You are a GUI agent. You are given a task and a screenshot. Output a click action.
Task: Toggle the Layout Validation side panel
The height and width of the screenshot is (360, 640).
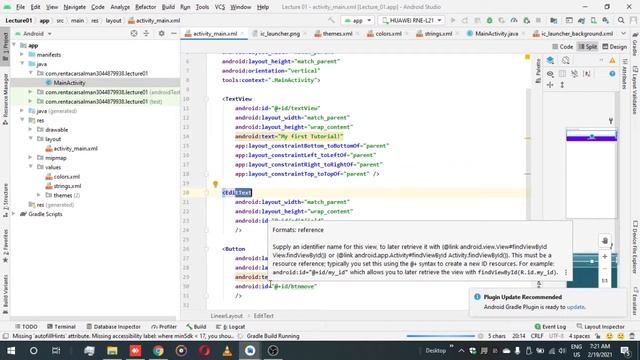[635, 90]
